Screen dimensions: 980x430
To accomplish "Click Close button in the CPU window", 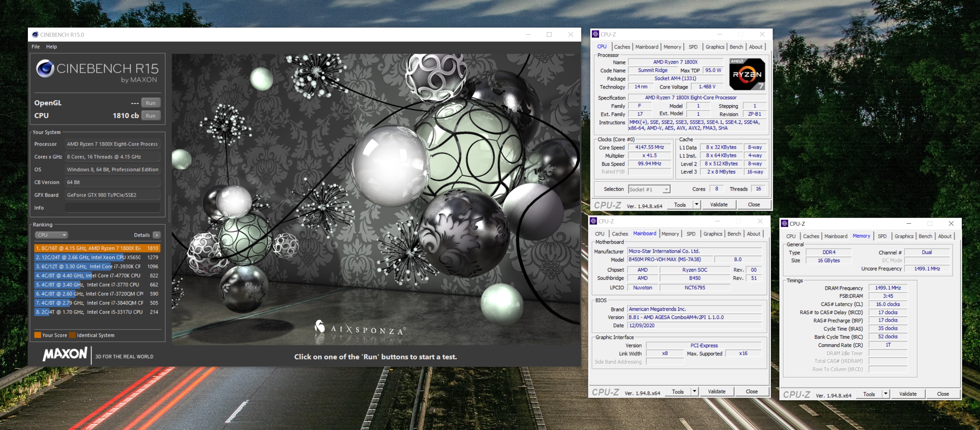I will tap(754, 205).
